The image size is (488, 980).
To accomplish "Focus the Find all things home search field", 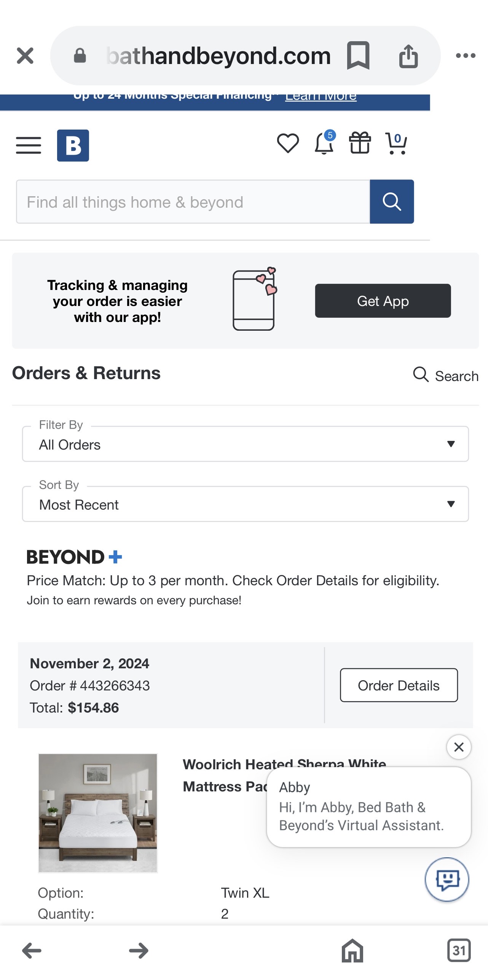I will [193, 202].
